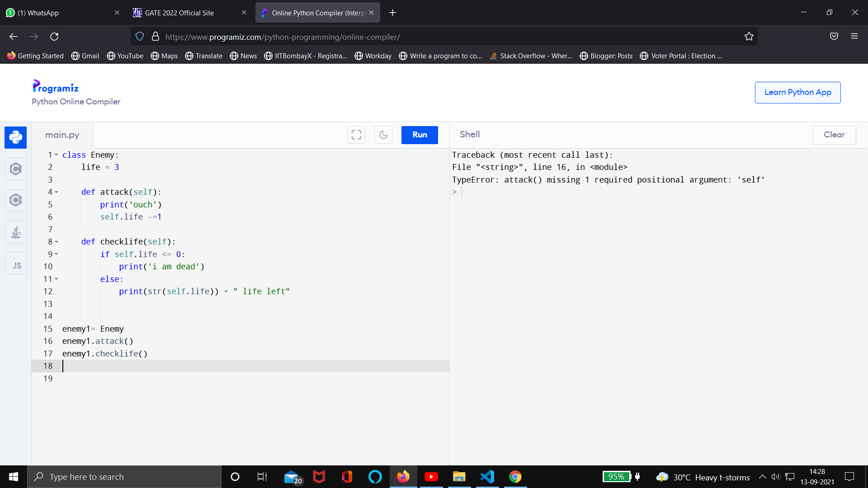This screenshot has width=868, height=488.
Task: Open Windows Start menu
Action: tap(14, 477)
